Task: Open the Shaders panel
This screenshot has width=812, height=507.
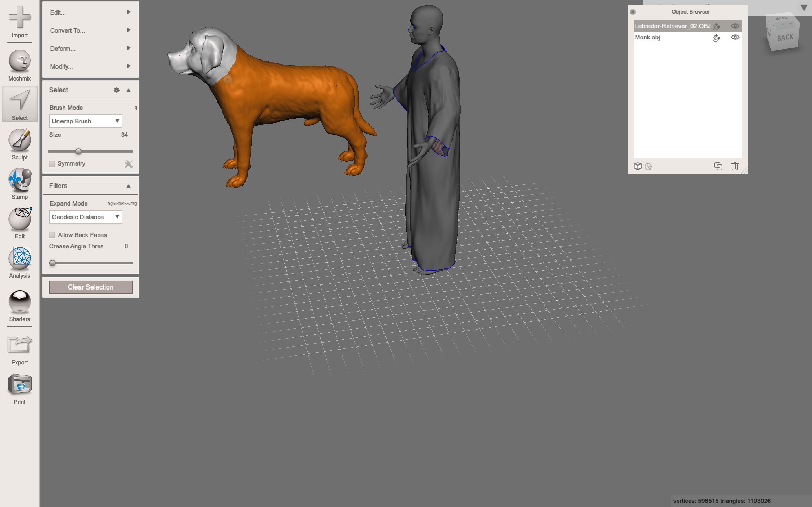Action: pos(19,302)
